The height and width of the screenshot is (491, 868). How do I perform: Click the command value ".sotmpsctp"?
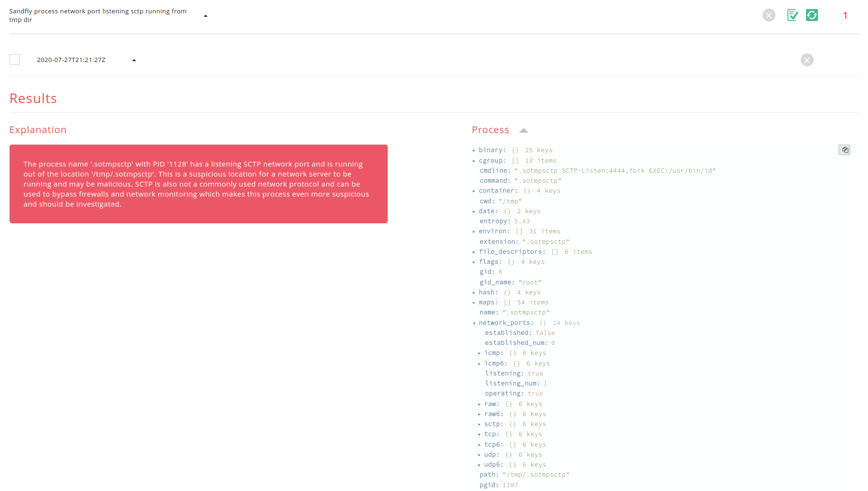coord(537,181)
